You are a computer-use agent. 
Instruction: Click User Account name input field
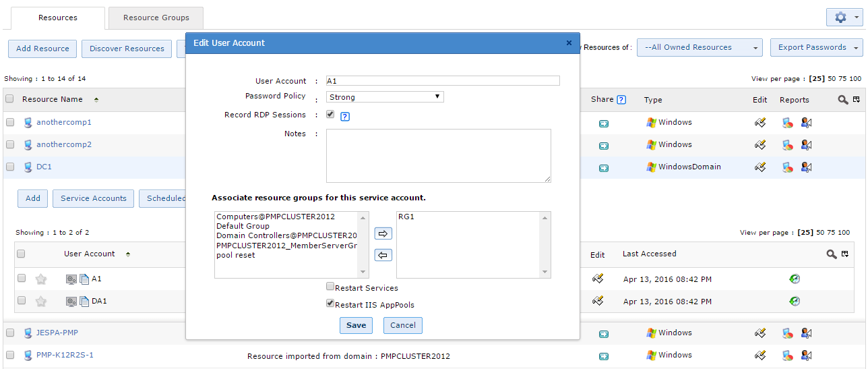443,81
